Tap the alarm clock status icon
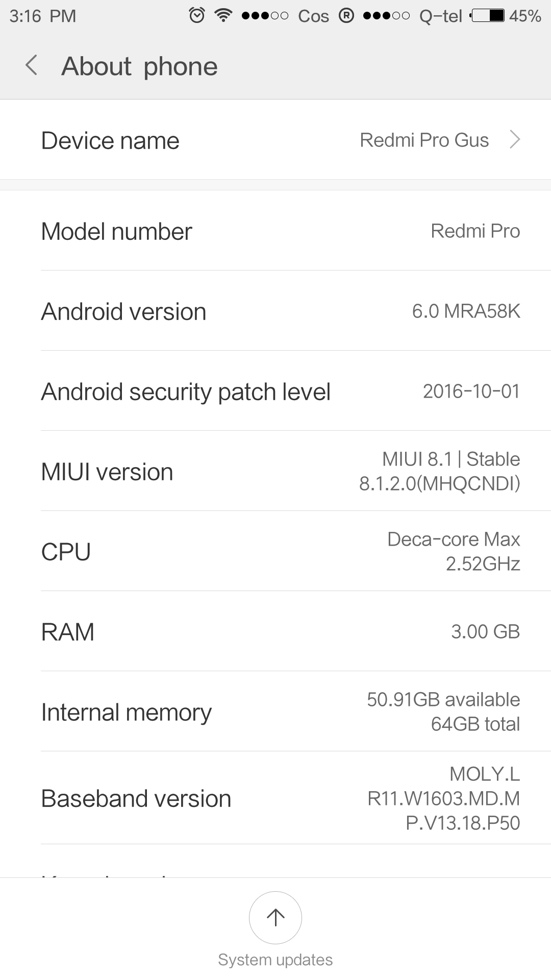551x980 pixels. (x=197, y=16)
